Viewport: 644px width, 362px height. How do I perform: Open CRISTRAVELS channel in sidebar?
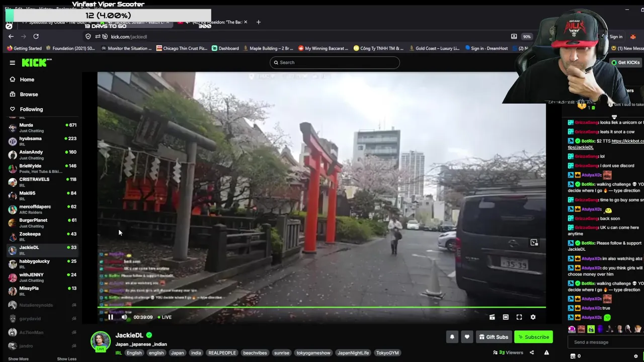pos(42,182)
